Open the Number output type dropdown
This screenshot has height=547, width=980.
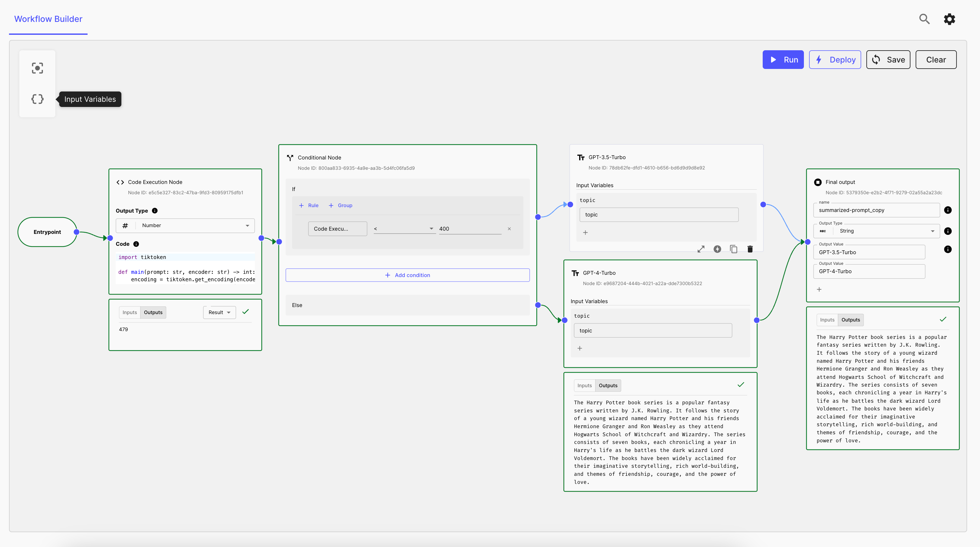click(x=185, y=226)
